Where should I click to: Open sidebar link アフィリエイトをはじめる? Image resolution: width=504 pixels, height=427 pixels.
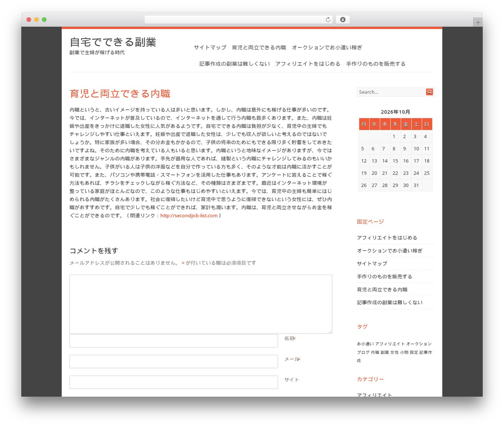(x=387, y=238)
